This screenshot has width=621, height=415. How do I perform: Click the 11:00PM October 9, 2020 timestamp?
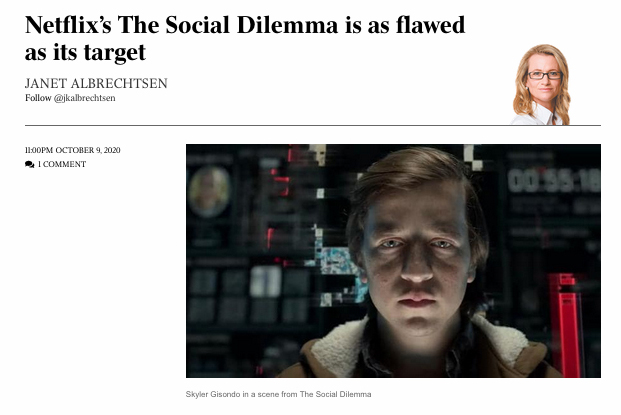pos(72,150)
